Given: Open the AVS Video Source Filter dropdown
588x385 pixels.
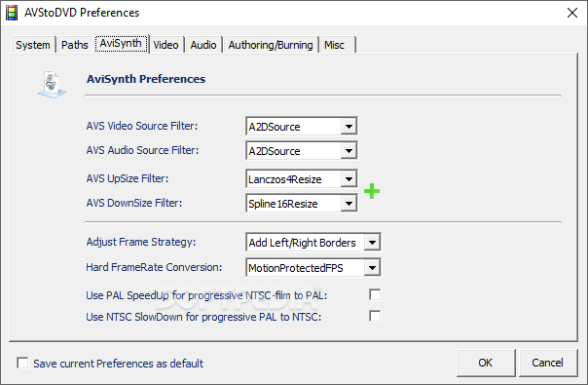Looking at the screenshot, I should pyautogui.click(x=349, y=127).
